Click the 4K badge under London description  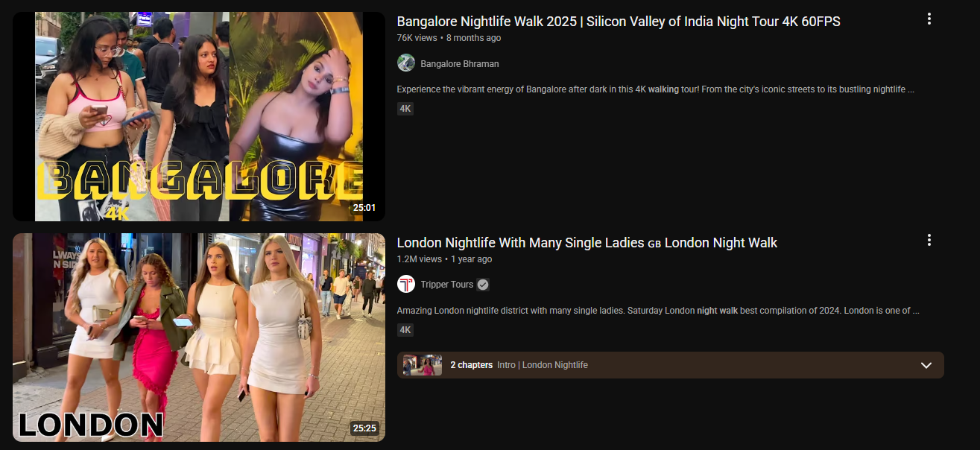pos(405,330)
